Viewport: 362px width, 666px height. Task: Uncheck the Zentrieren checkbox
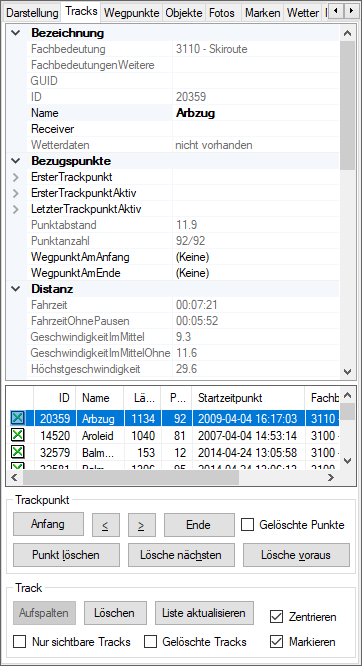(x=277, y=617)
